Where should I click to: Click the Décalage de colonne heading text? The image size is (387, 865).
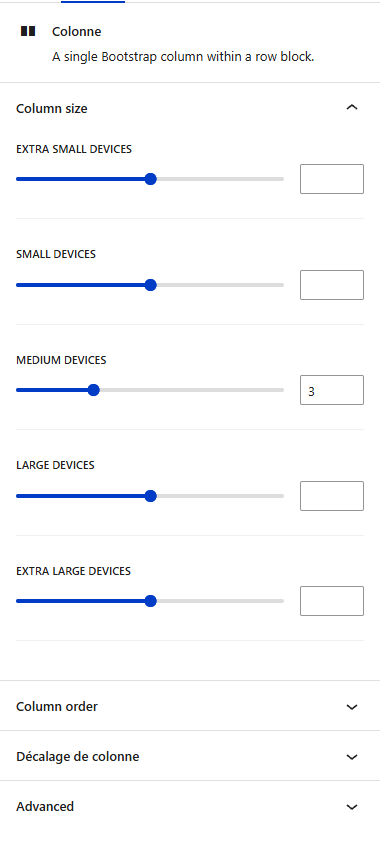(x=78, y=756)
